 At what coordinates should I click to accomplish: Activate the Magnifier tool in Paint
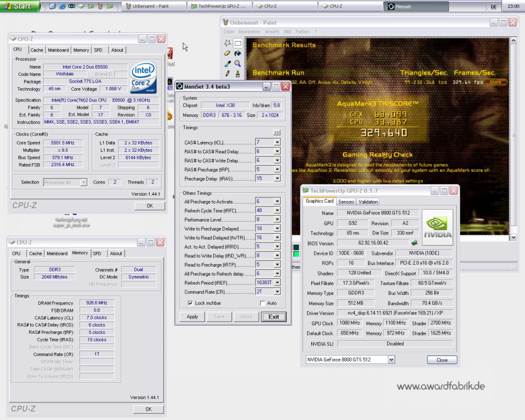click(x=238, y=63)
